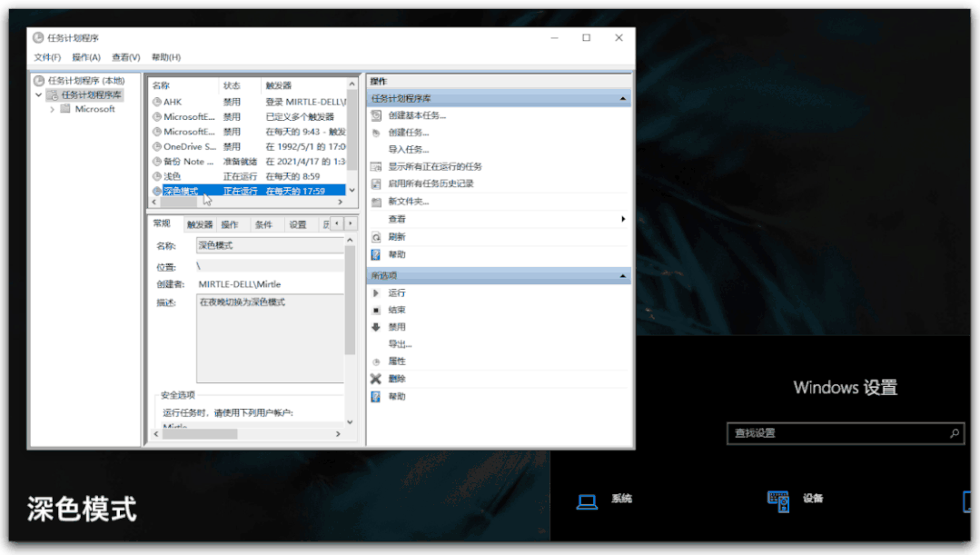Click the 在每天的 17:59 trigger cell
980x555 pixels.
(295, 192)
